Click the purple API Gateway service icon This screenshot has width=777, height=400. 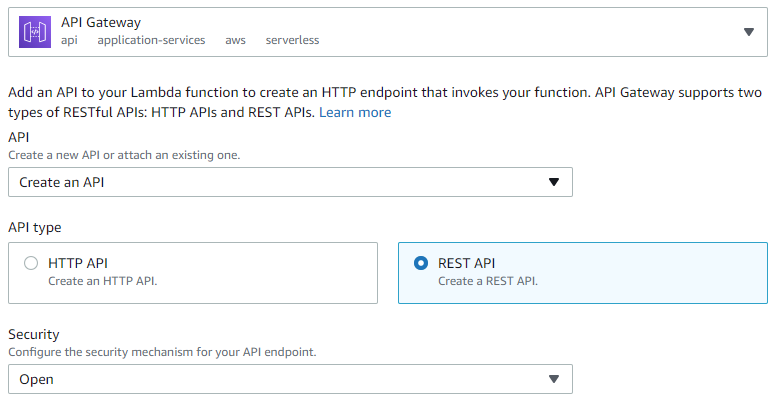coord(35,31)
